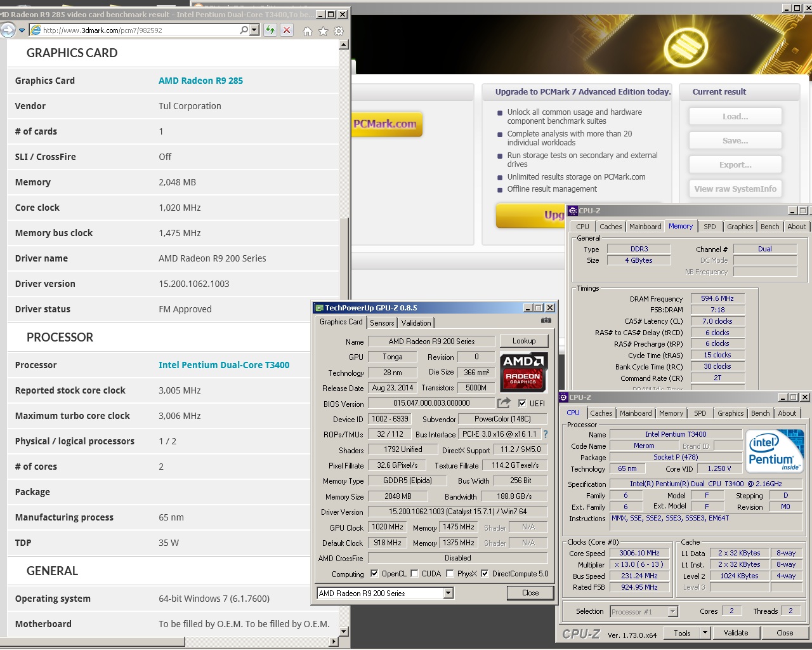
Task: Click the GPU-Z Name field AMD Radeon R9 200 Series
Action: pos(431,341)
